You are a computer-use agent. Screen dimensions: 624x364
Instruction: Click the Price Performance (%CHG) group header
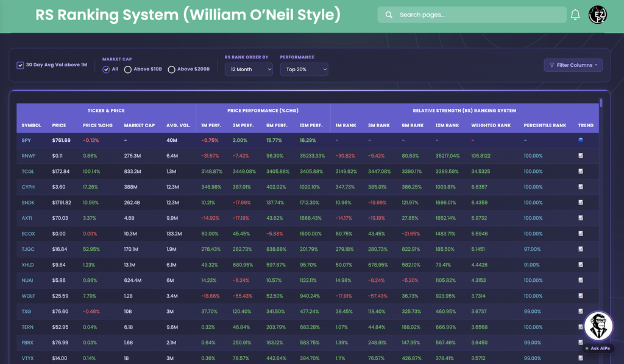click(263, 110)
